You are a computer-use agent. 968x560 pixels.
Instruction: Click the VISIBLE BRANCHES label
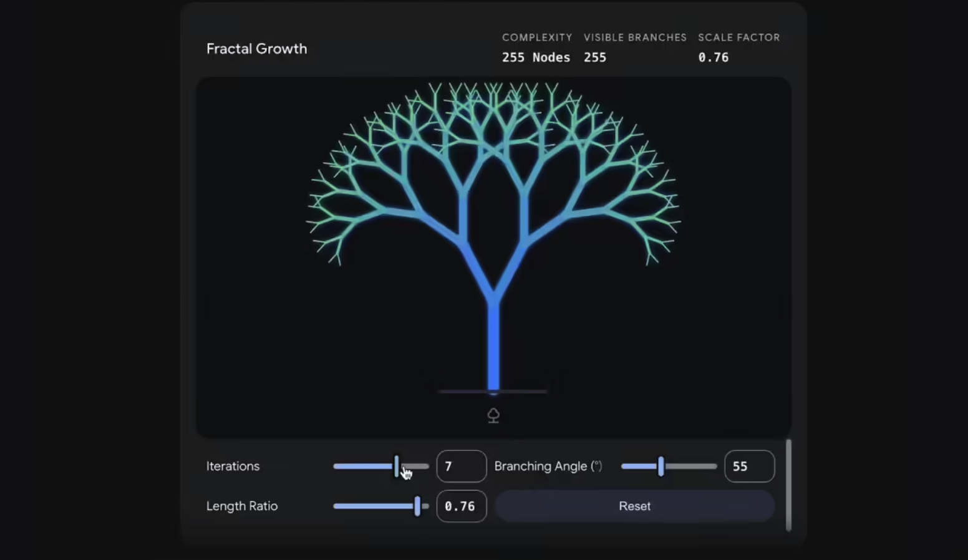[x=635, y=37]
